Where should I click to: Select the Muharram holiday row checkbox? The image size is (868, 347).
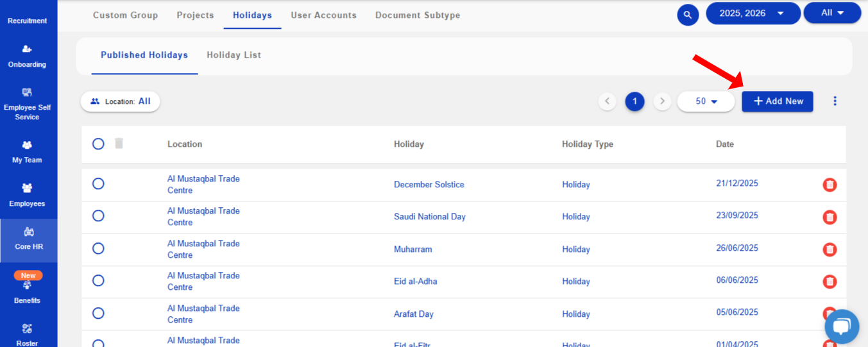[98, 248]
